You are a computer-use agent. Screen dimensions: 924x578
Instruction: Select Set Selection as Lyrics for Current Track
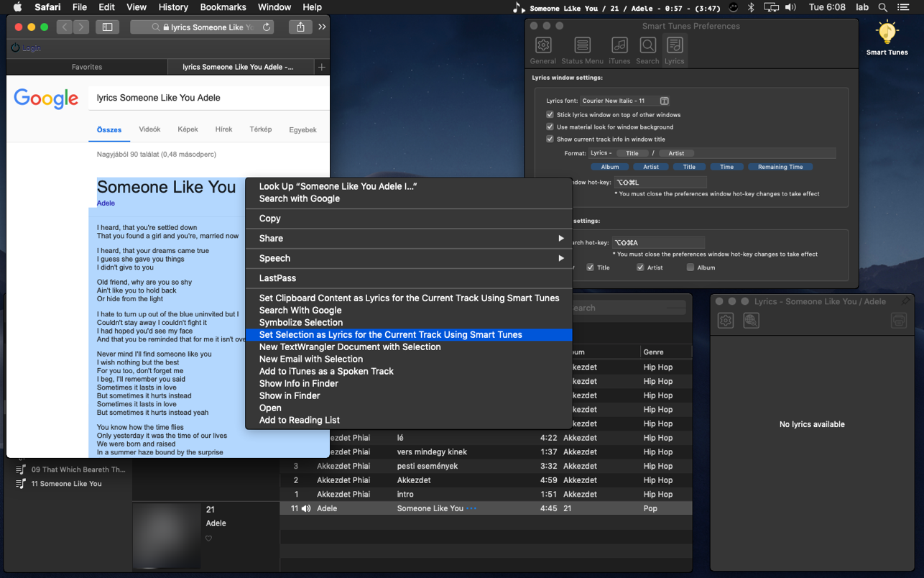click(409, 335)
